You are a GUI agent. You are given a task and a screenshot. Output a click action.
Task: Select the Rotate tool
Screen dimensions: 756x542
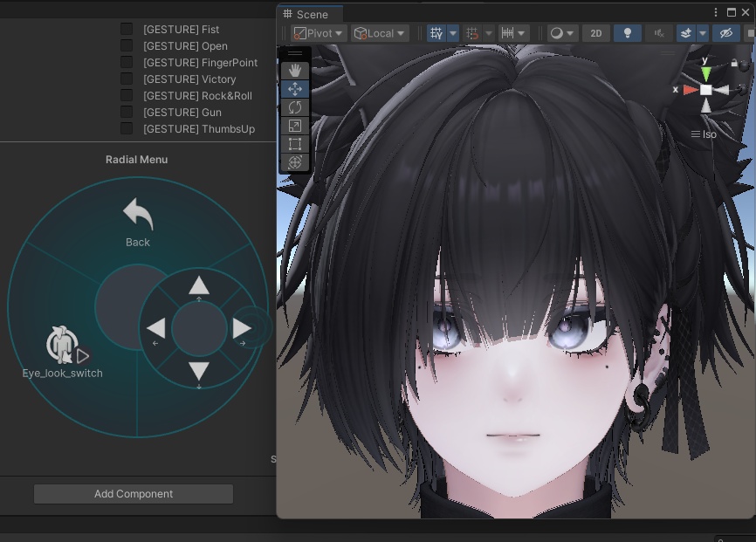pos(295,106)
